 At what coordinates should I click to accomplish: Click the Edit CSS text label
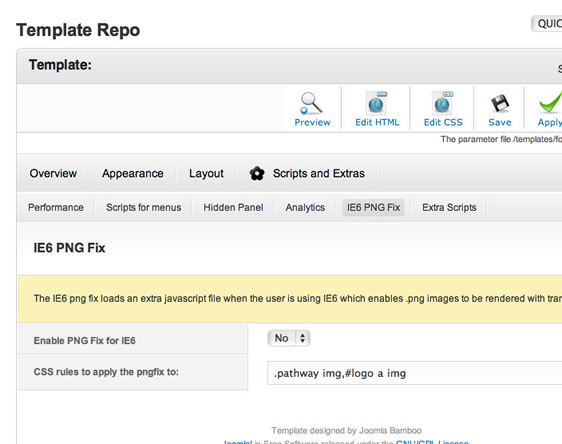pos(443,122)
